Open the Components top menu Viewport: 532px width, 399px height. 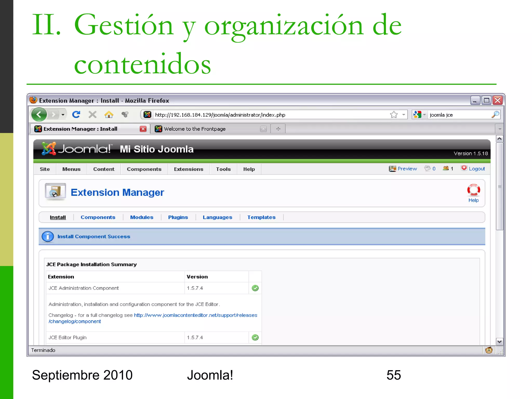(144, 169)
